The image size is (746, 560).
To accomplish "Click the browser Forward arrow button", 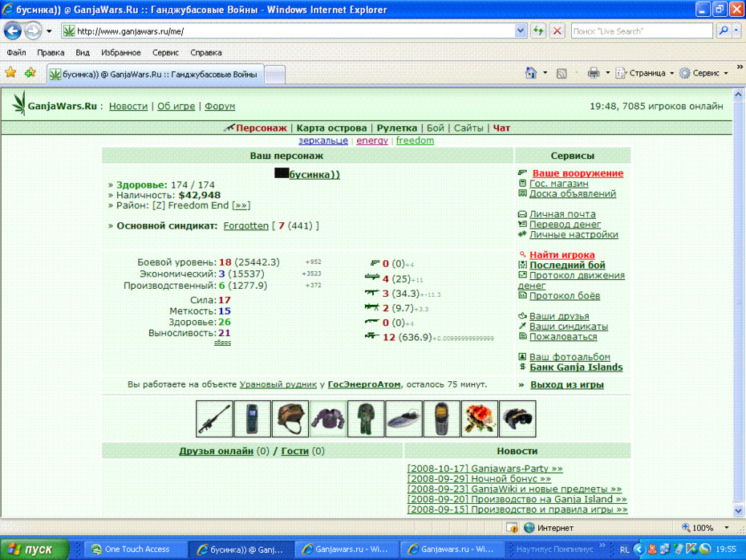I will pyautogui.click(x=32, y=31).
